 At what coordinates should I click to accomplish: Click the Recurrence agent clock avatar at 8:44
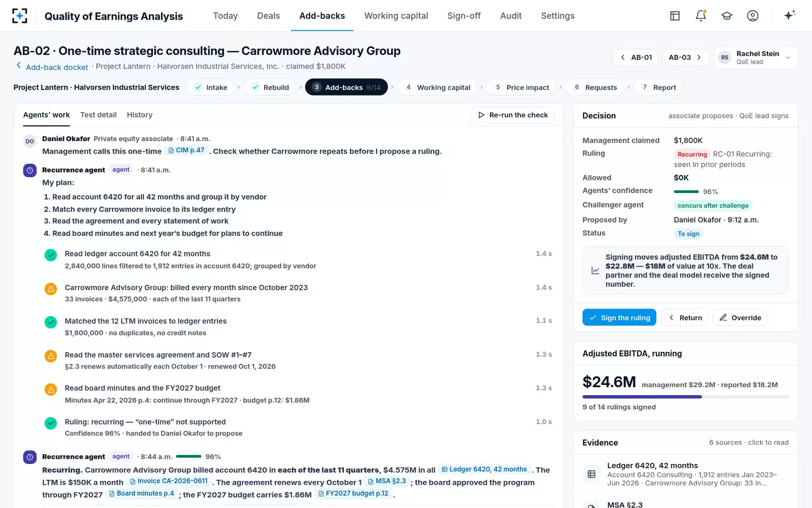(x=30, y=457)
